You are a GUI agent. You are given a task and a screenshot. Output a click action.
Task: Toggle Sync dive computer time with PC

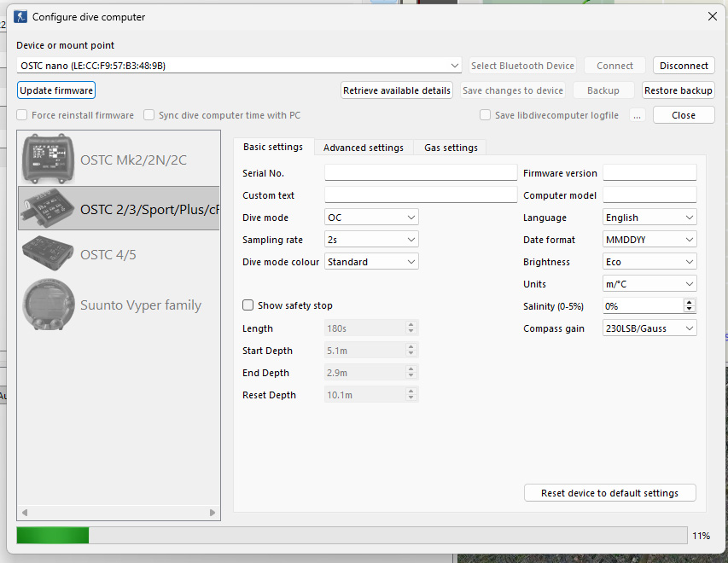[x=149, y=115]
